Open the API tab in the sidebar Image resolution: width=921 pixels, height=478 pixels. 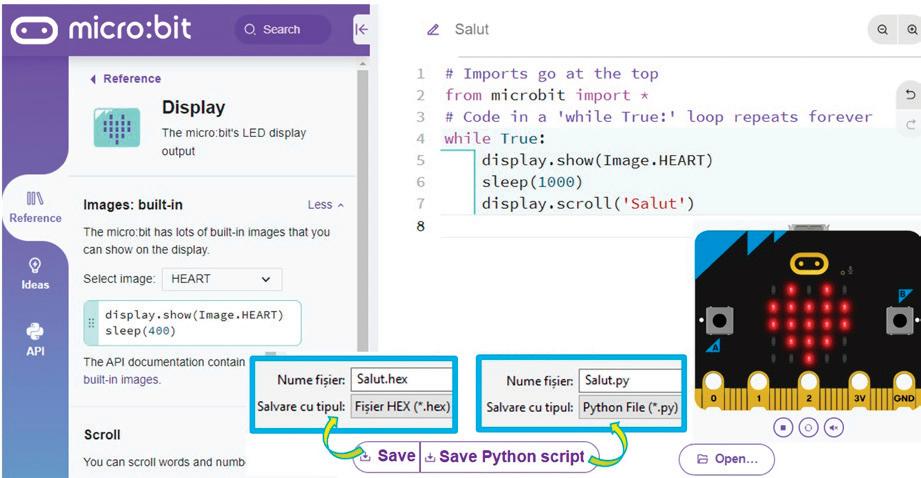click(x=35, y=340)
